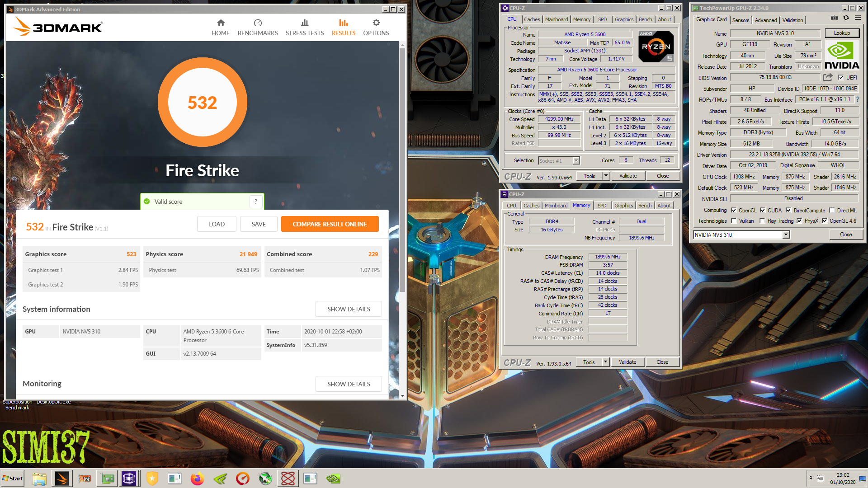Toggle CUDA checkbox
The height and width of the screenshot is (488, 868).
pos(763,210)
